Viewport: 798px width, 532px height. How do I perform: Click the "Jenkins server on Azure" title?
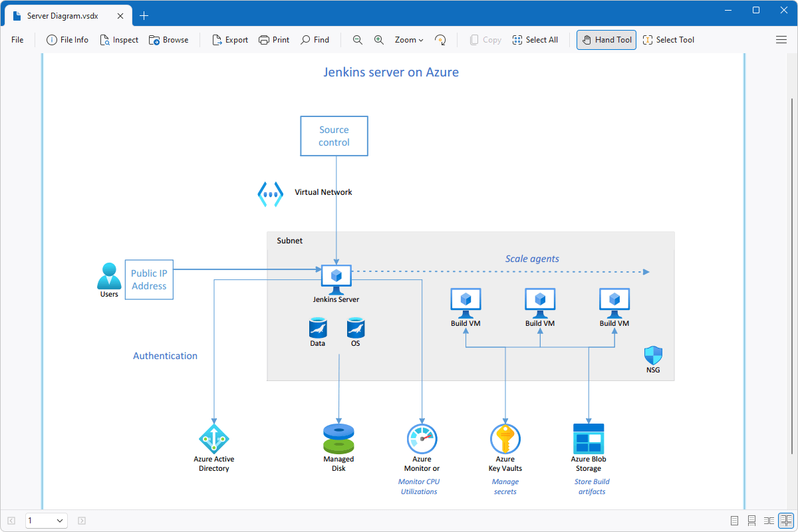[391, 72]
